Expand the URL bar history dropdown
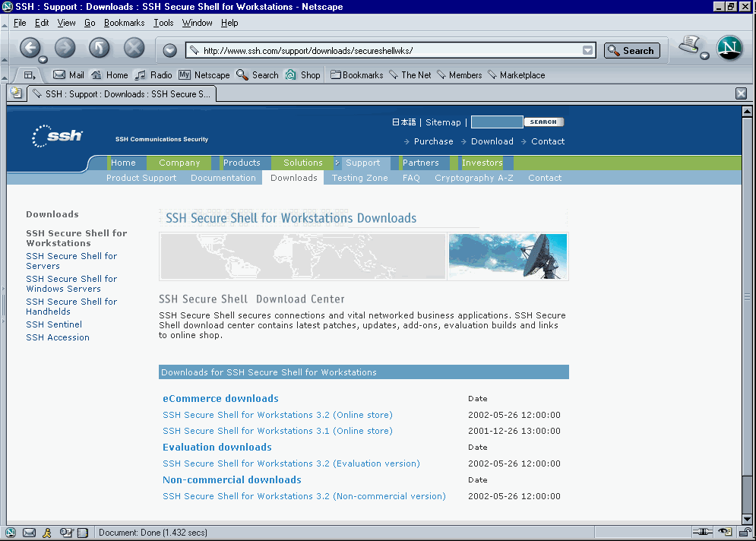The height and width of the screenshot is (541, 756). [587, 51]
